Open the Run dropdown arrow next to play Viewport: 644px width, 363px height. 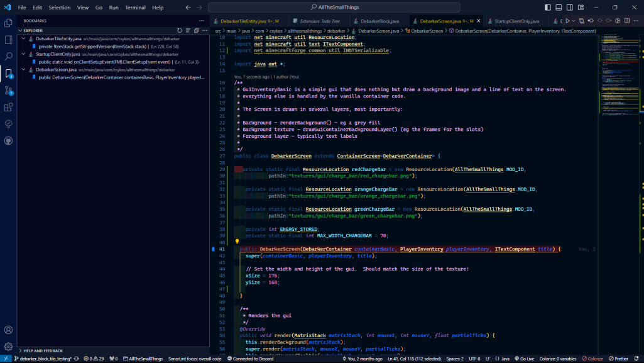point(574,21)
